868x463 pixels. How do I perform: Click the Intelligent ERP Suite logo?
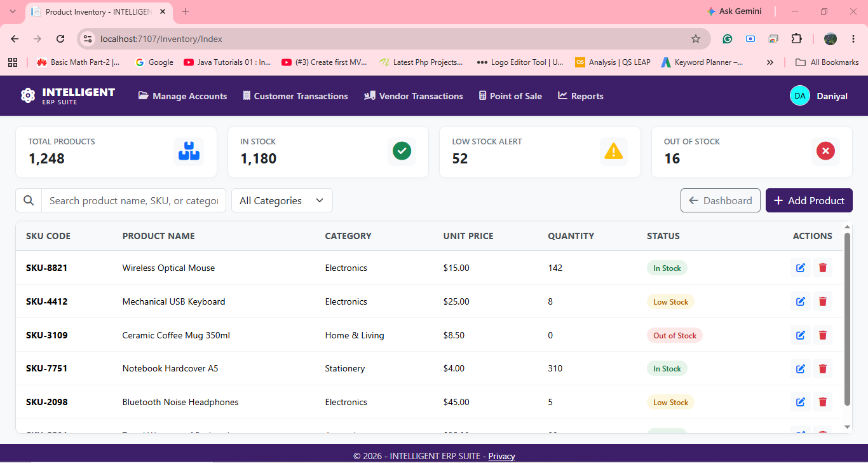tap(68, 95)
